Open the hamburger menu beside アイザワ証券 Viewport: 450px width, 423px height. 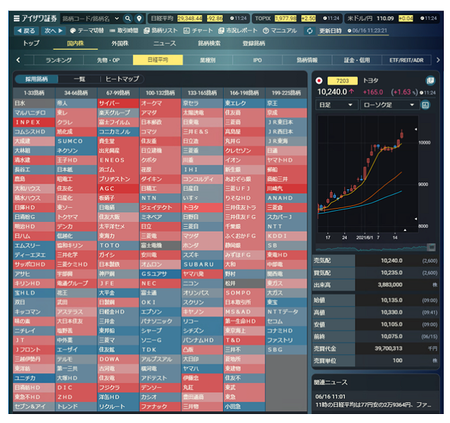(16, 18)
